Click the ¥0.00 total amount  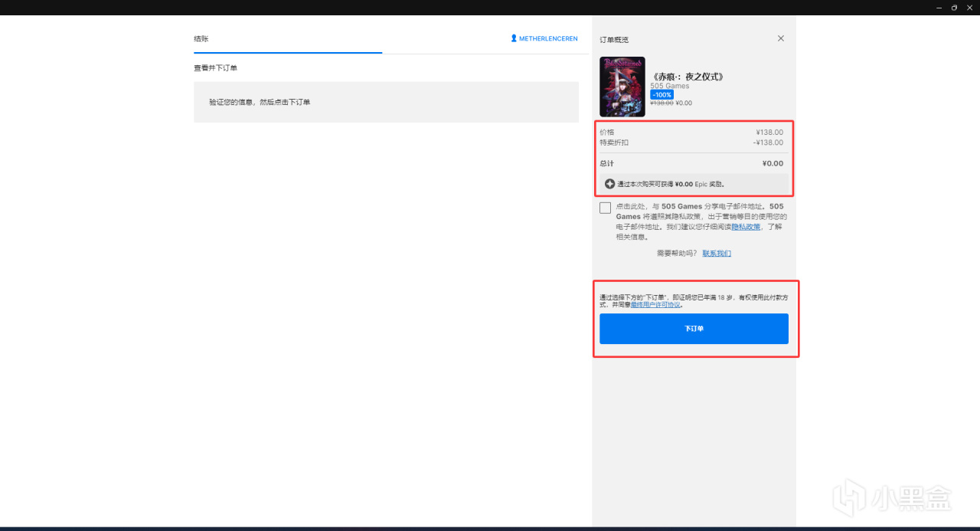[x=773, y=163]
